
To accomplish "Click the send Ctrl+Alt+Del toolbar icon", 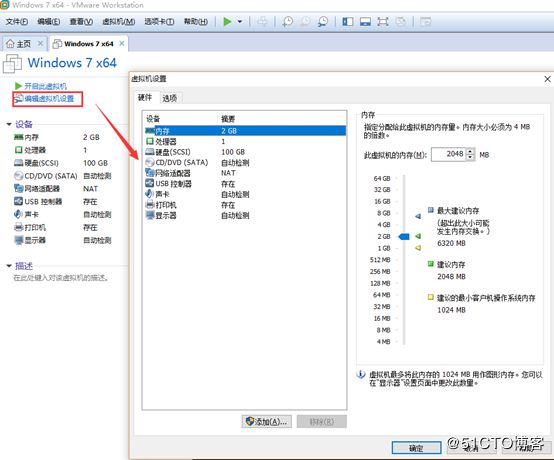I will point(262,22).
